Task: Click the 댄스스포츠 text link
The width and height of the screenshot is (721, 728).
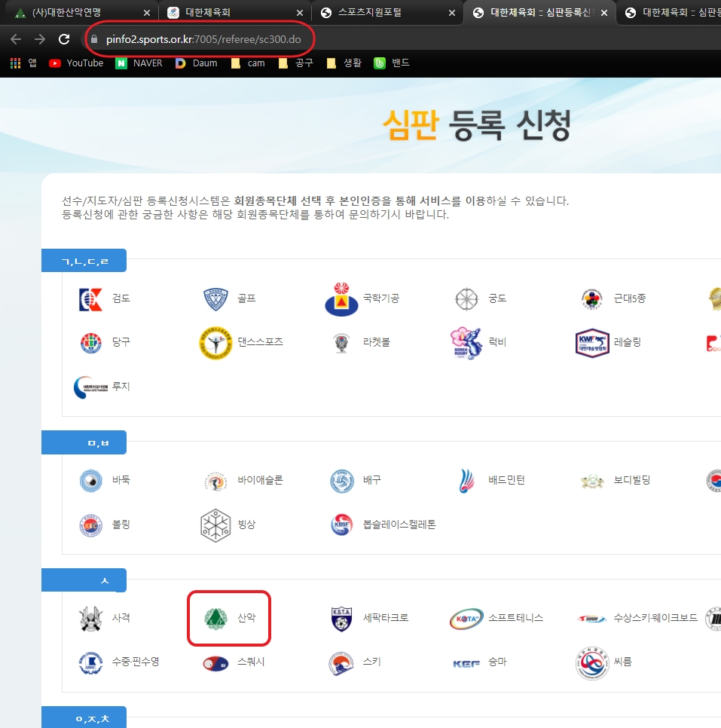Action: [260, 343]
